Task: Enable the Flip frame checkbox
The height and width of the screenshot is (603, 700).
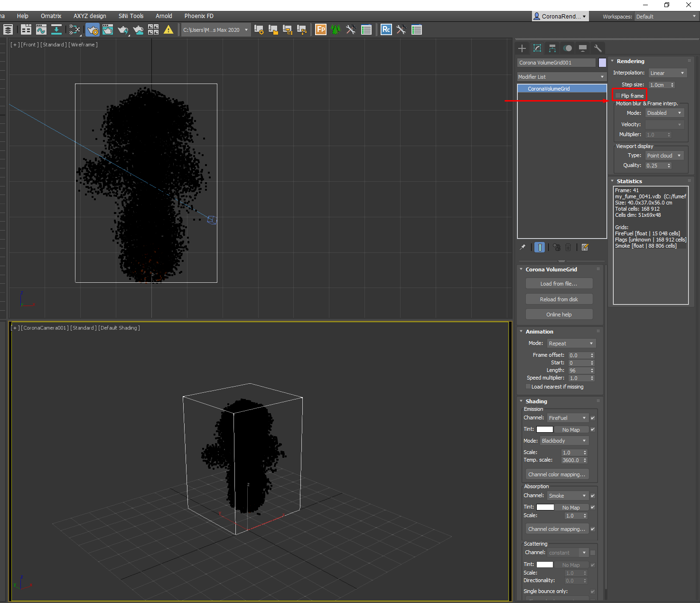Action: pyautogui.click(x=618, y=96)
